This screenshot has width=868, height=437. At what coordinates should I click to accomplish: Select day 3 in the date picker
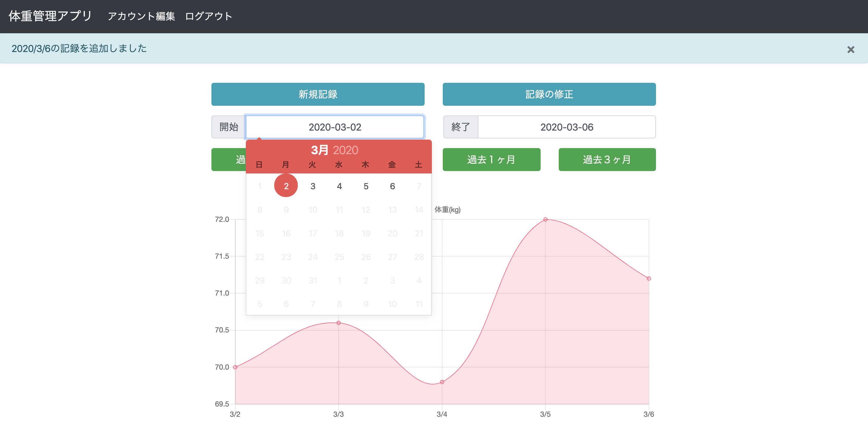(x=312, y=186)
